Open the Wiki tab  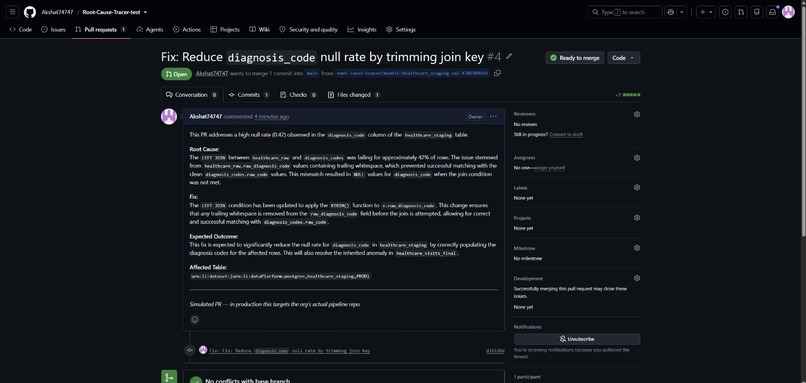260,29
